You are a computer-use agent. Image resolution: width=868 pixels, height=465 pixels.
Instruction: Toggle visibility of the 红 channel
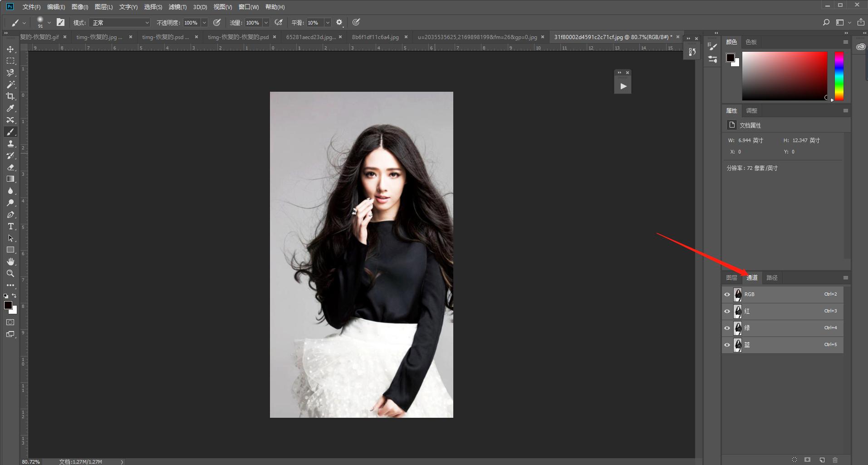pyautogui.click(x=727, y=311)
